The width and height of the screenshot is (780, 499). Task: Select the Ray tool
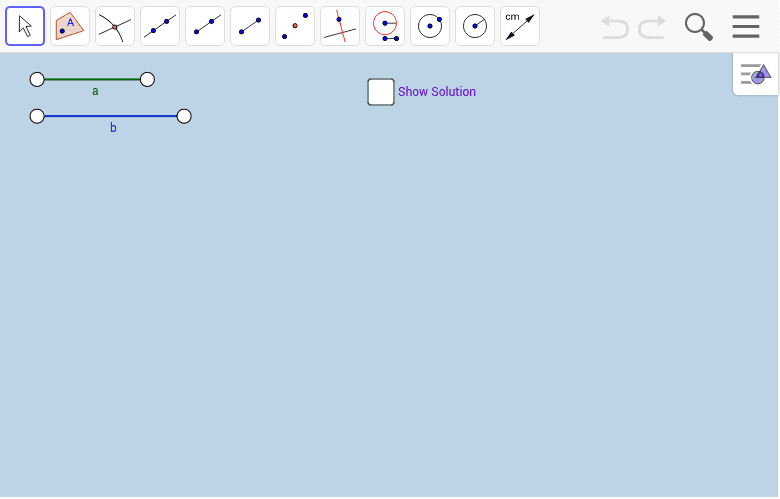point(205,26)
